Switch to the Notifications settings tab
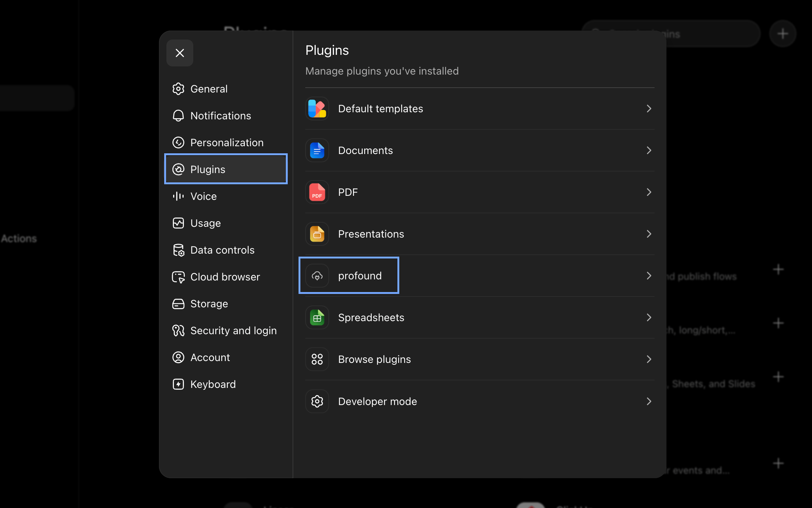The height and width of the screenshot is (508, 812). click(x=226, y=116)
